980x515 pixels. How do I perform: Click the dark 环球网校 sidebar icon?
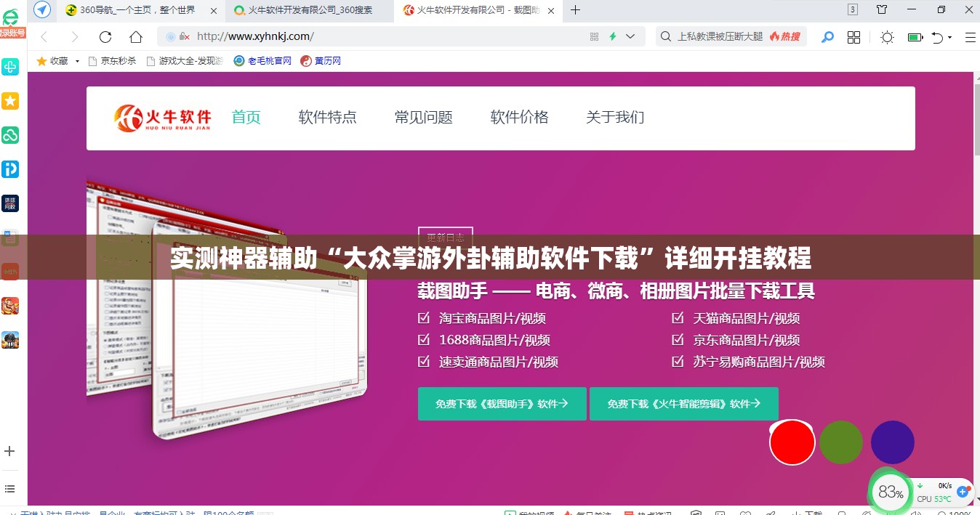10,203
